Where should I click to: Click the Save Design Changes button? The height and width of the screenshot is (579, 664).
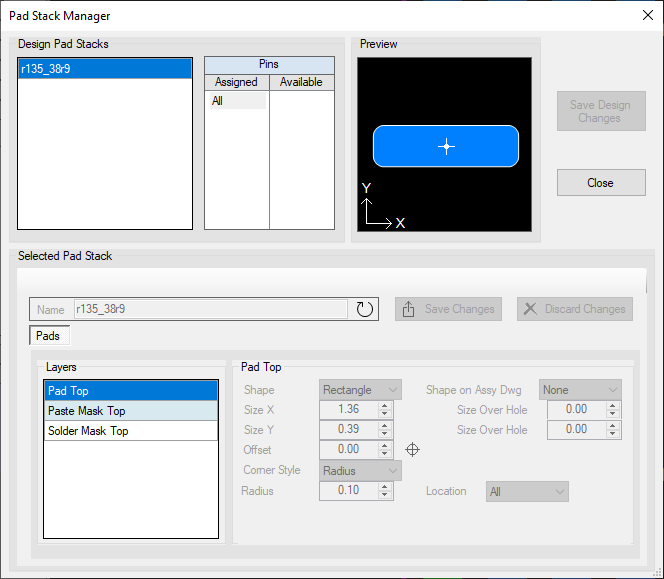(x=599, y=111)
